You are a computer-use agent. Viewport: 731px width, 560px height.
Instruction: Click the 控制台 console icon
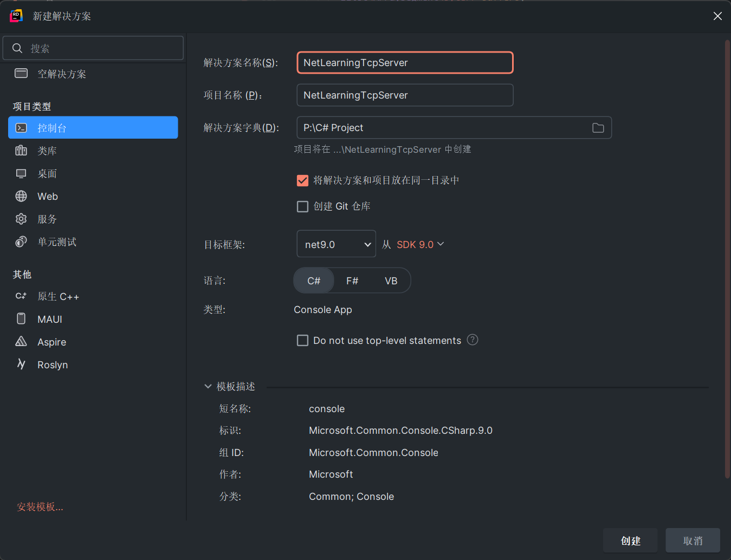coord(21,128)
